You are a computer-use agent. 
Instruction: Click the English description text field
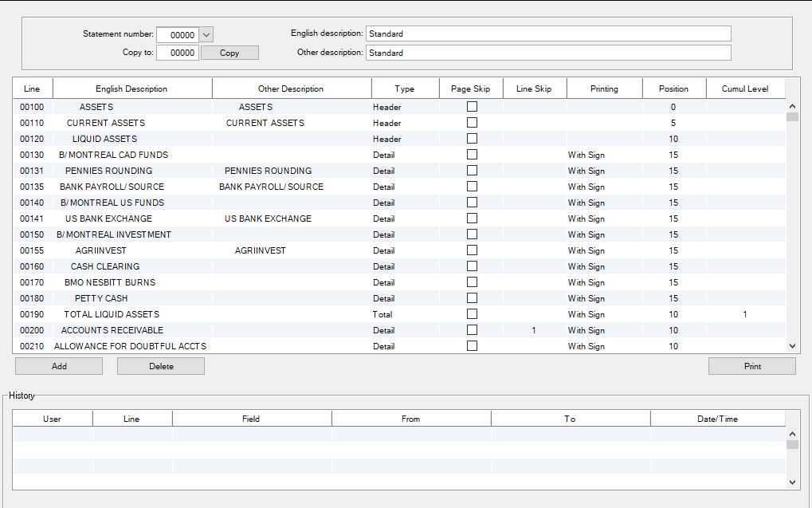point(547,33)
